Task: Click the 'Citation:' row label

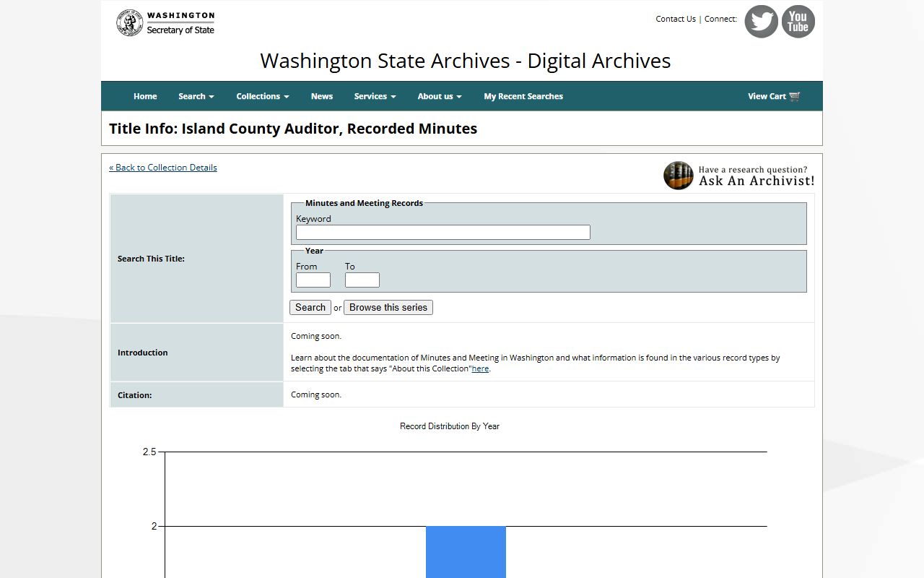Action: click(135, 395)
